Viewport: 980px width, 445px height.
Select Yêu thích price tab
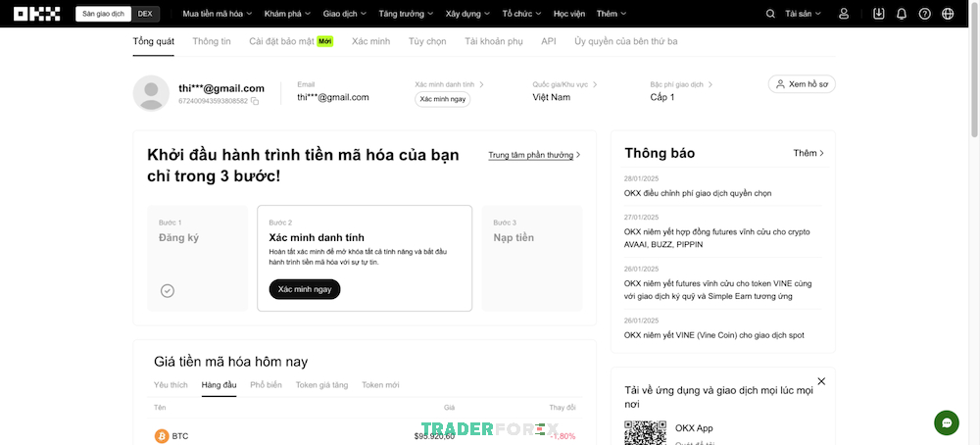point(171,385)
